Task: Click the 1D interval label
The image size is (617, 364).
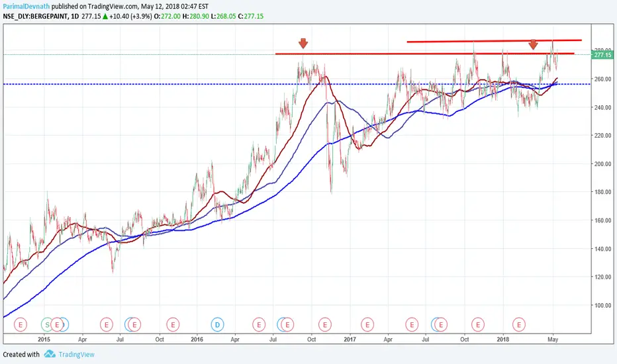Action: 75,16
